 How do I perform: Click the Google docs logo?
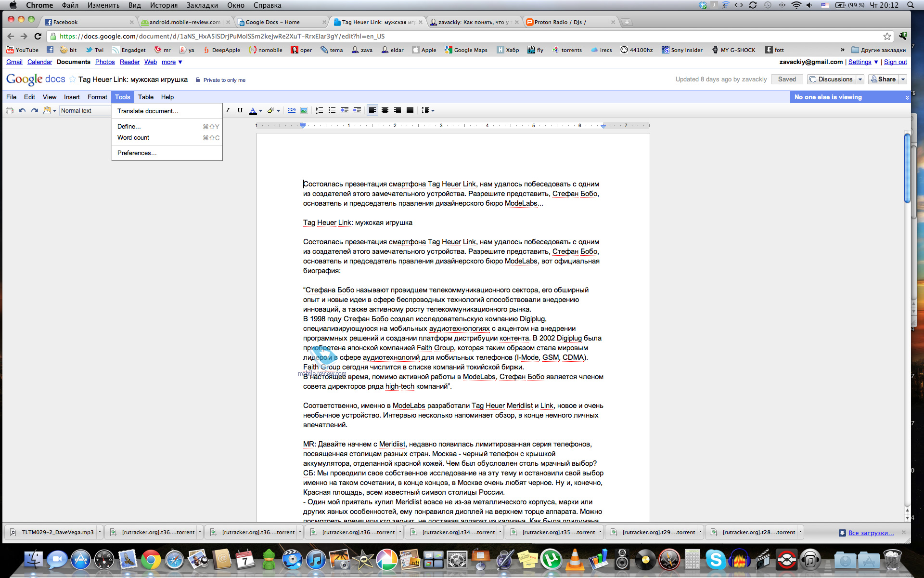36,79
